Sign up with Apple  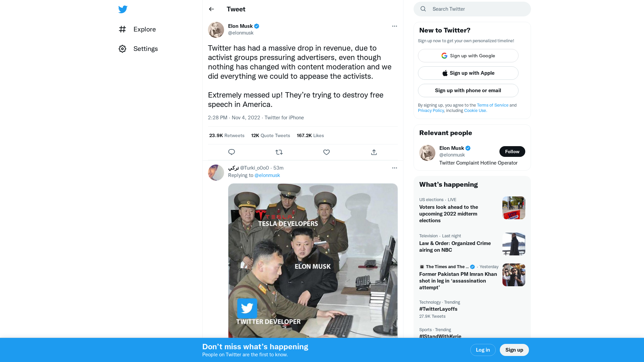click(x=468, y=73)
